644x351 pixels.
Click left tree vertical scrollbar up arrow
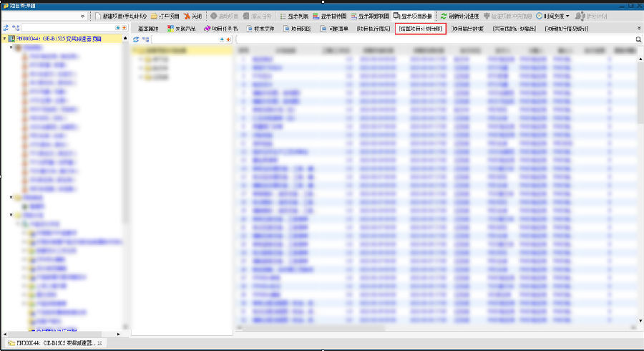click(125, 38)
